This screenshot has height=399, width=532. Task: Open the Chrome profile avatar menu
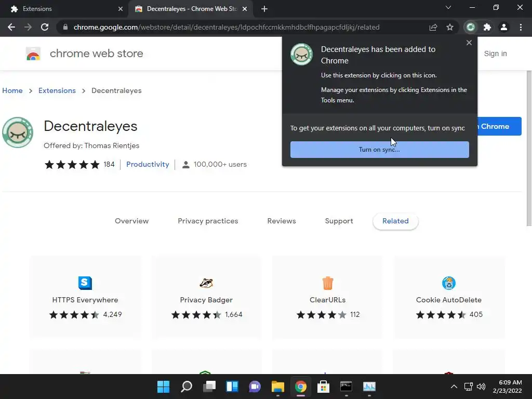pyautogui.click(x=504, y=27)
